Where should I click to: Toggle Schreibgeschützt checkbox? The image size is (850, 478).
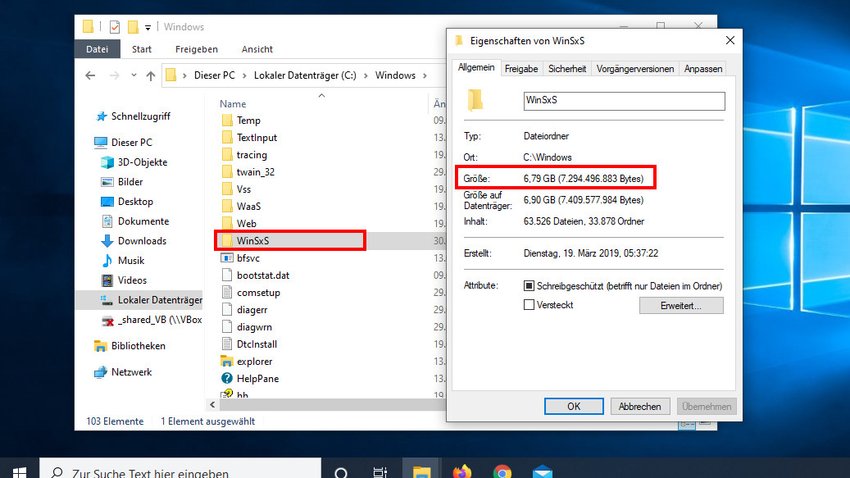(x=529, y=286)
